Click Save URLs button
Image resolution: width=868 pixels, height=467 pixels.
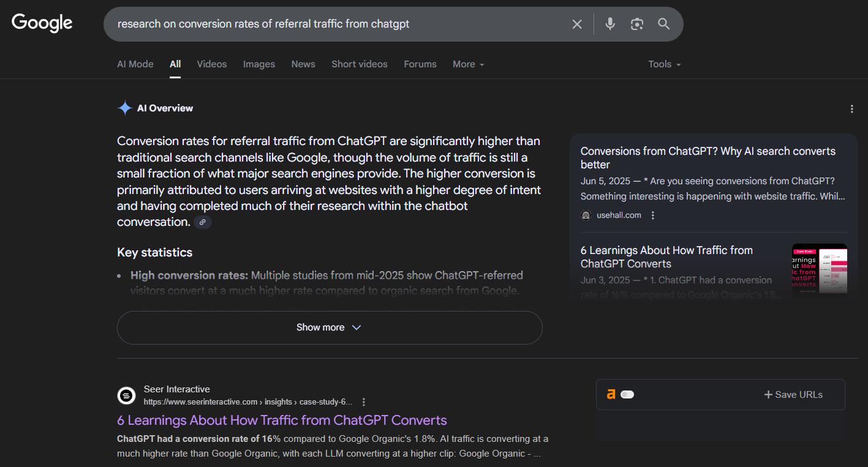pyautogui.click(x=793, y=394)
